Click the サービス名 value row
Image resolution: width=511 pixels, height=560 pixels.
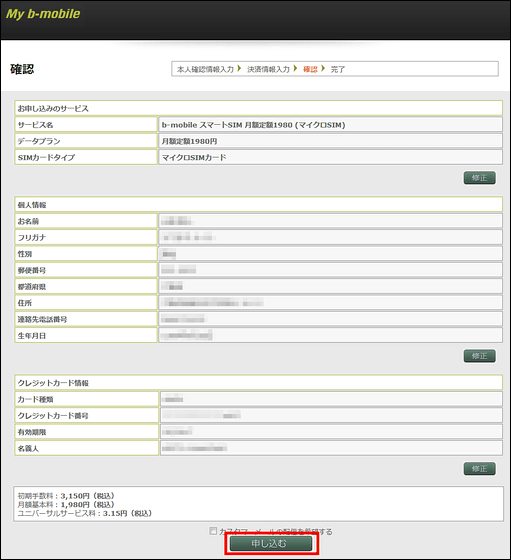330,125
